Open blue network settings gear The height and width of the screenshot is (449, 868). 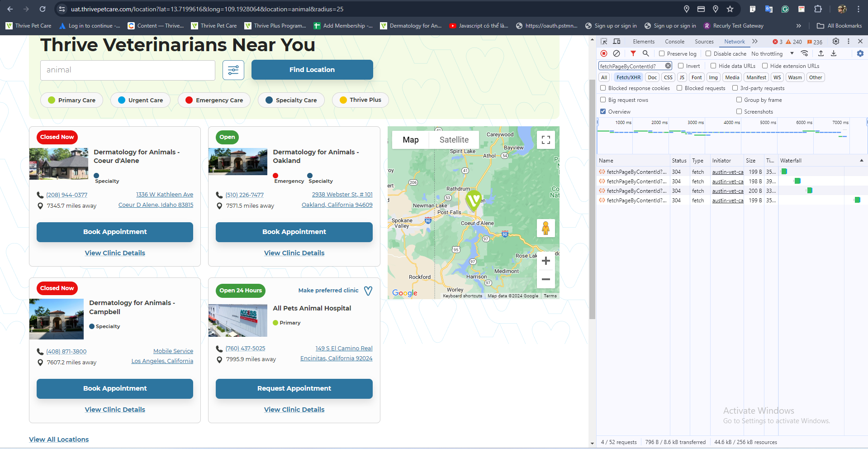pos(860,53)
